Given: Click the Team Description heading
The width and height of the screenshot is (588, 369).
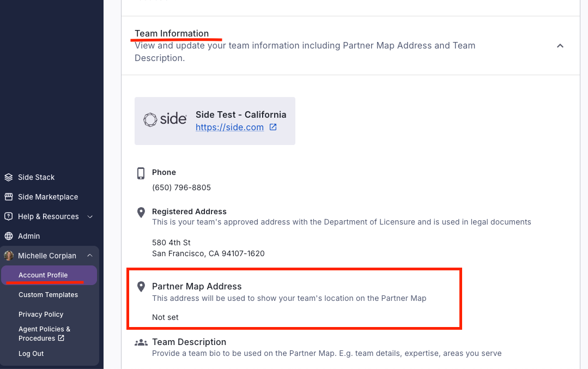Looking at the screenshot, I should 189,342.
